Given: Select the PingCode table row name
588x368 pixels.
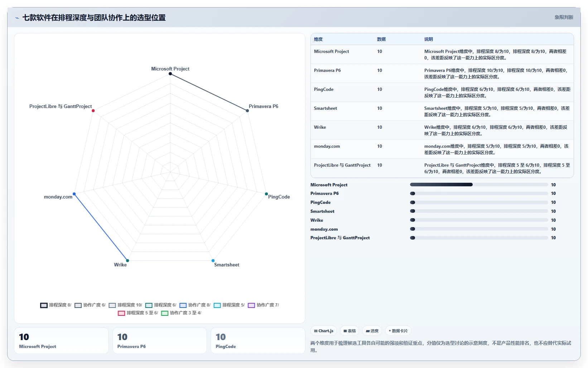Looking at the screenshot, I should [324, 89].
